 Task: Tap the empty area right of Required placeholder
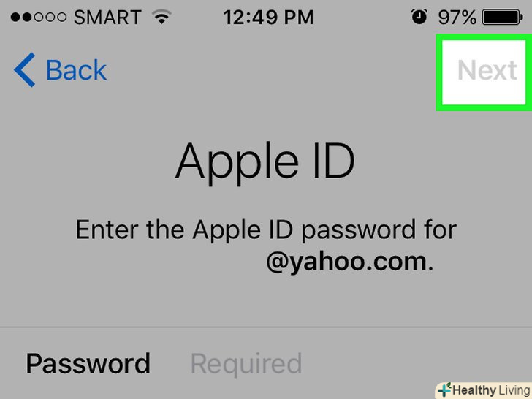pos(414,364)
